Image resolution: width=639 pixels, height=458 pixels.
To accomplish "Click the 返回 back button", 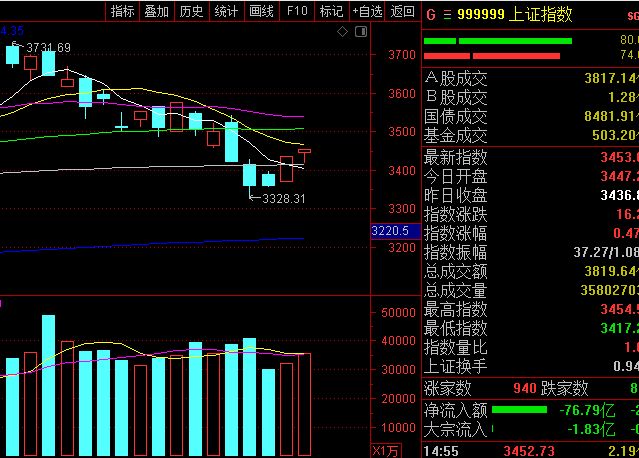I will tap(403, 11).
